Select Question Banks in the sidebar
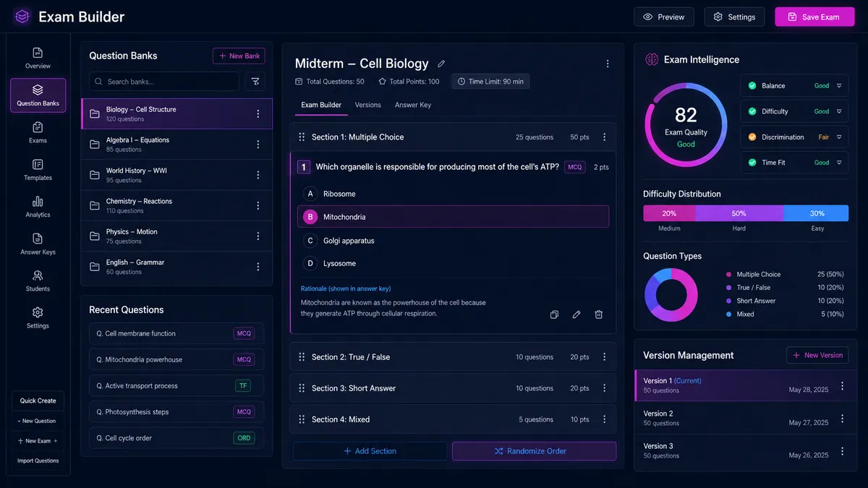868x488 pixels. pos(38,95)
